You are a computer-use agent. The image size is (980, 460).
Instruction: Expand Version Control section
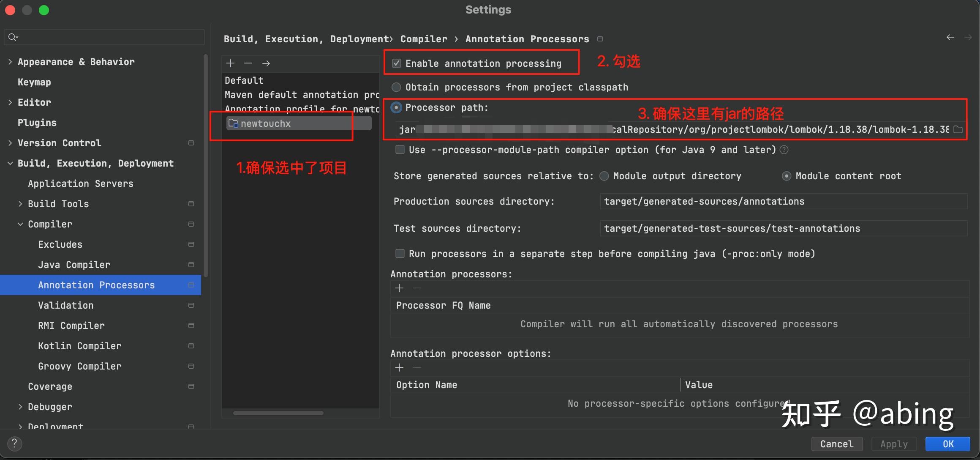(x=10, y=143)
